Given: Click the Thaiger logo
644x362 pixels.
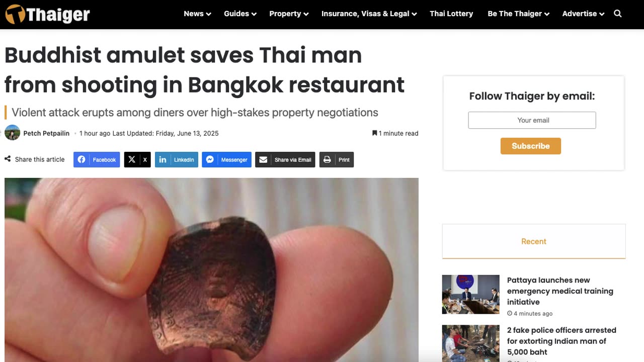Looking at the screenshot, I should tap(48, 15).
